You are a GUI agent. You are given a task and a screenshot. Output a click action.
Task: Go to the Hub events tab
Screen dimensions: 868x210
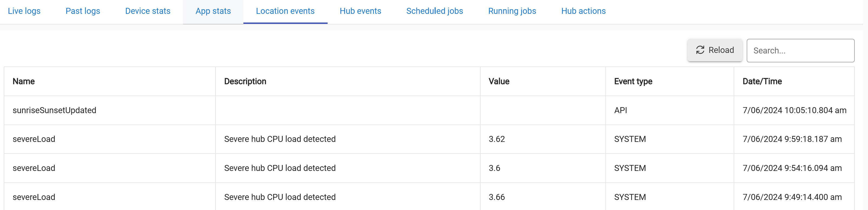360,11
